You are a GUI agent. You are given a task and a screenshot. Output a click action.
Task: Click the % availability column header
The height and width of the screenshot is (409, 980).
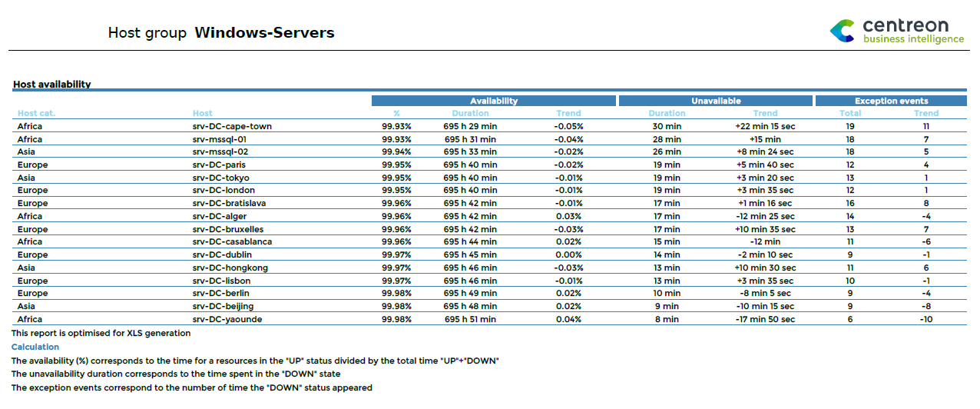click(396, 114)
